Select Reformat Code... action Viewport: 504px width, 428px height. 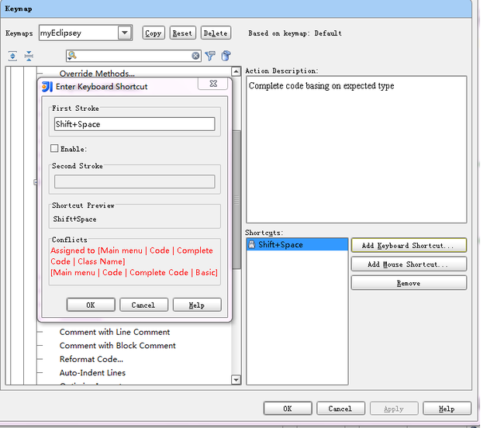coord(91,359)
